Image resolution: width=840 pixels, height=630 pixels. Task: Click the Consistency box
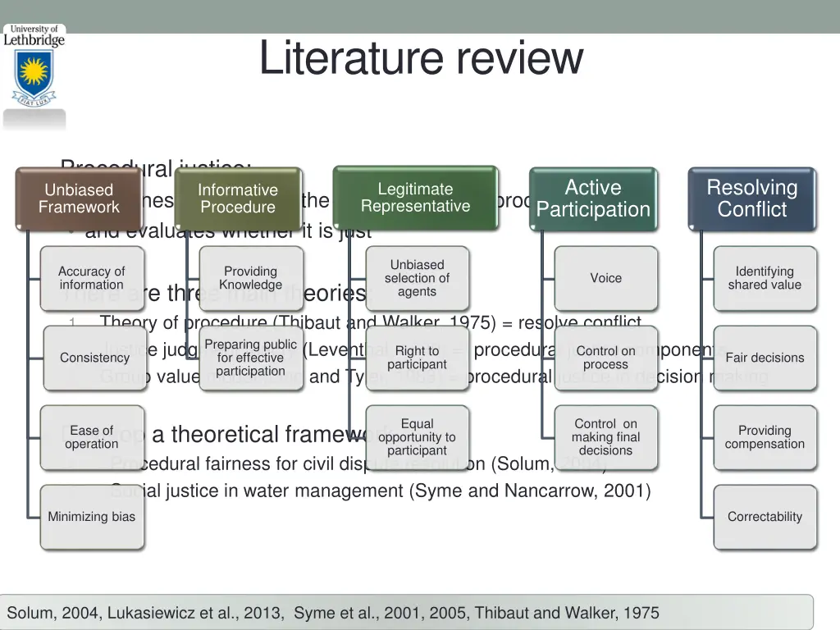point(95,358)
